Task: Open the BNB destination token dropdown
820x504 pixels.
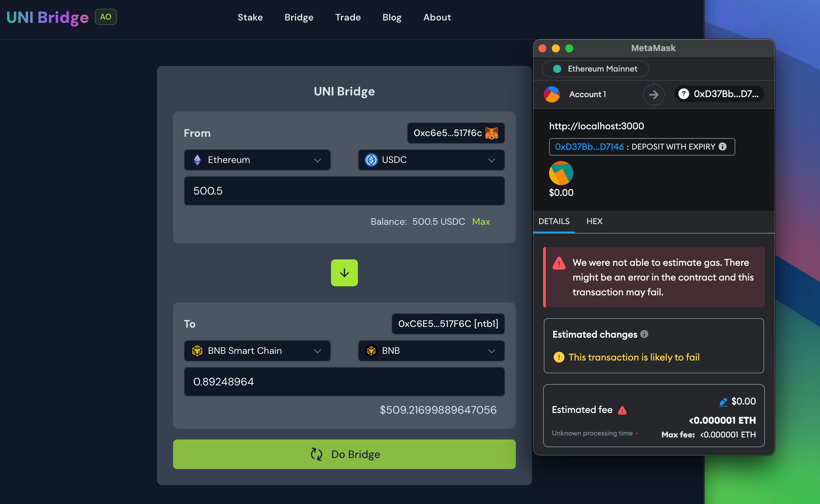Action: [x=431, y=351]
